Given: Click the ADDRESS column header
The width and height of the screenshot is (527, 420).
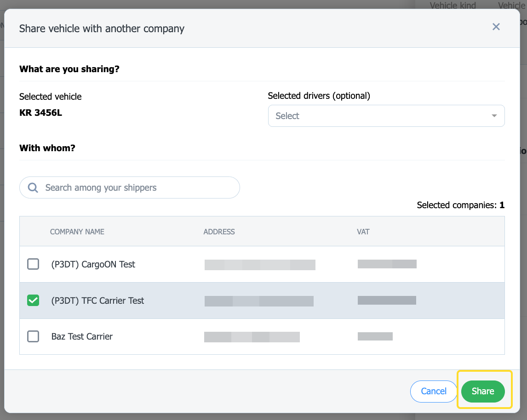Looking at the screenshot, I should [x=219, y=232].
